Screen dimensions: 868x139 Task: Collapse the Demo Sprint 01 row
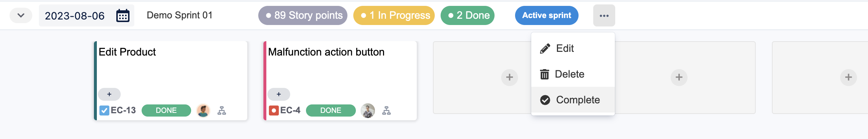coord(21,15)
